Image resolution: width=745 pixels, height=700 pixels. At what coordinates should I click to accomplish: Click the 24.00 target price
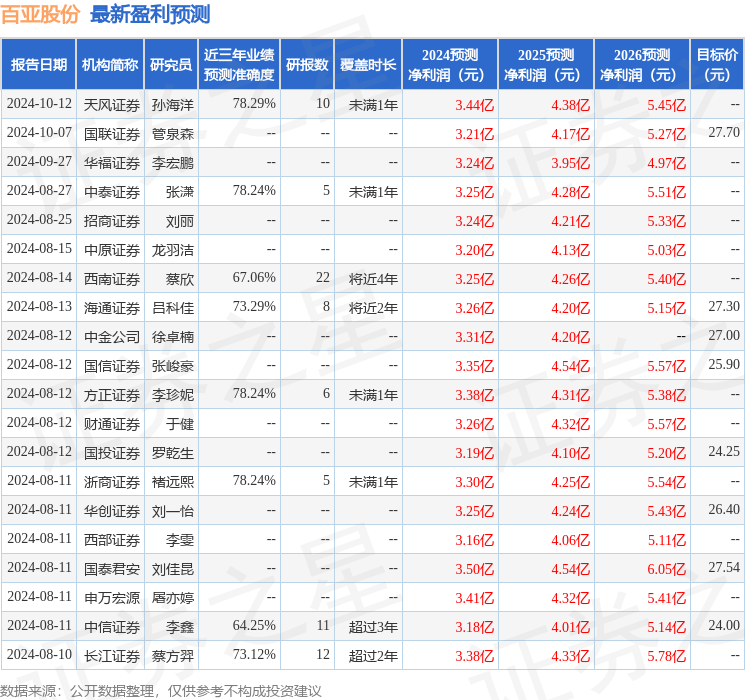click(x=724, y=625)
